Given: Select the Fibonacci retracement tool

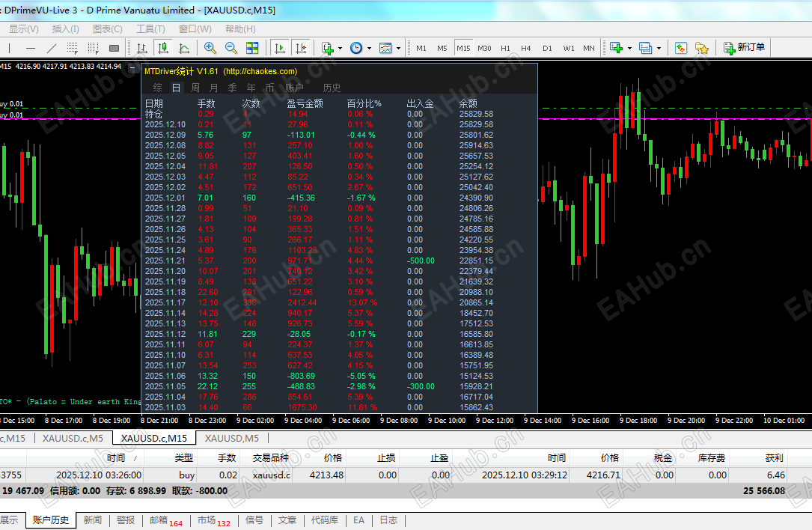Looking at the screenshot, I should [x=73, y=48].
